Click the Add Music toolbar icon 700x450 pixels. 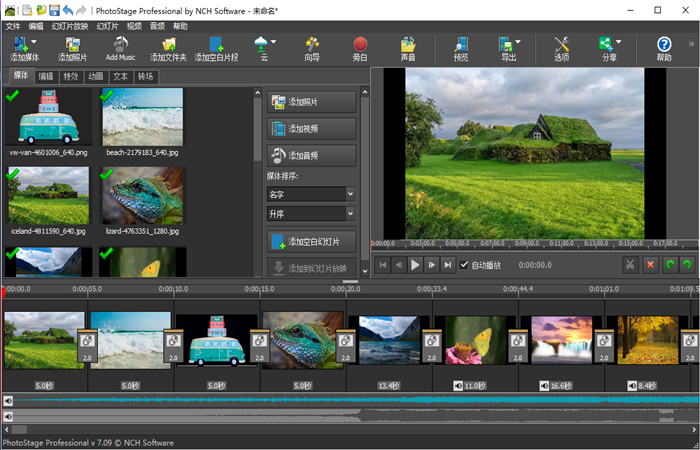120,45
